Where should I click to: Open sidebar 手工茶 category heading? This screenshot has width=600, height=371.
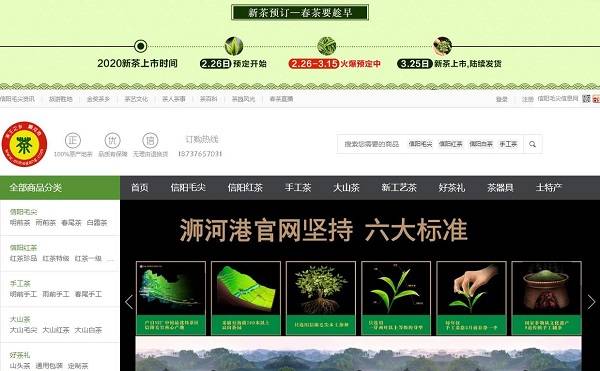(20, 284)
